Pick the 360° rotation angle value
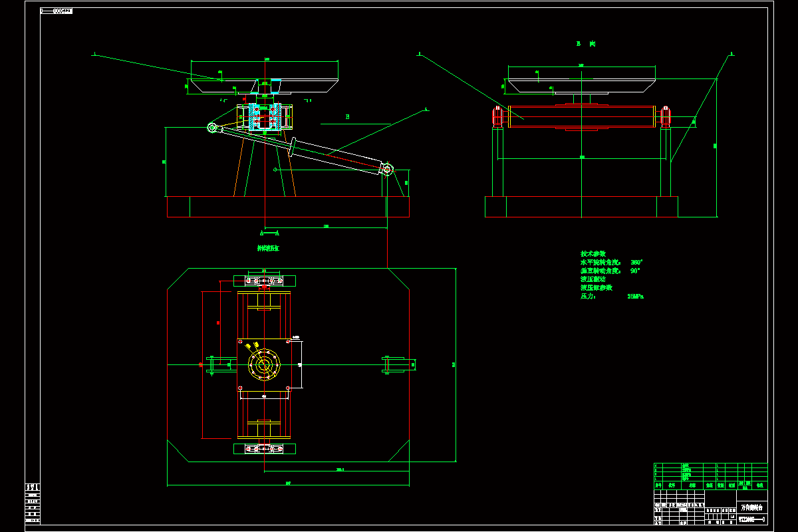 [x=636, y=263]
